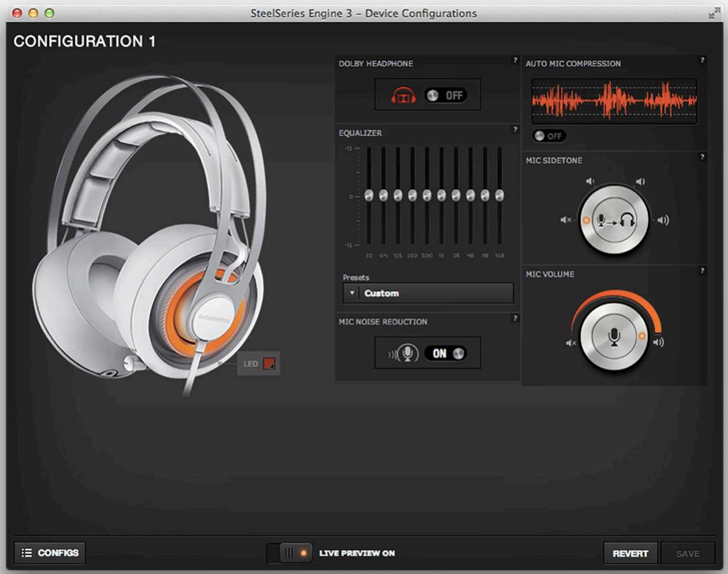Set mic volume to max speaker icon

[x=659, y=343]
